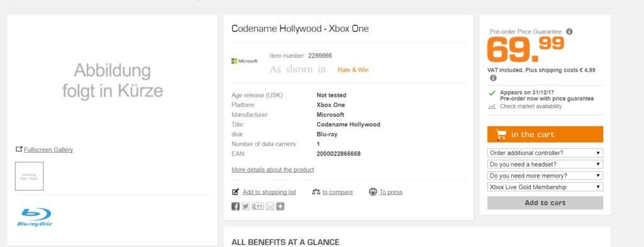Click the Microsoft brand logo
The image size is (644, 247).
tap(245, 61)
